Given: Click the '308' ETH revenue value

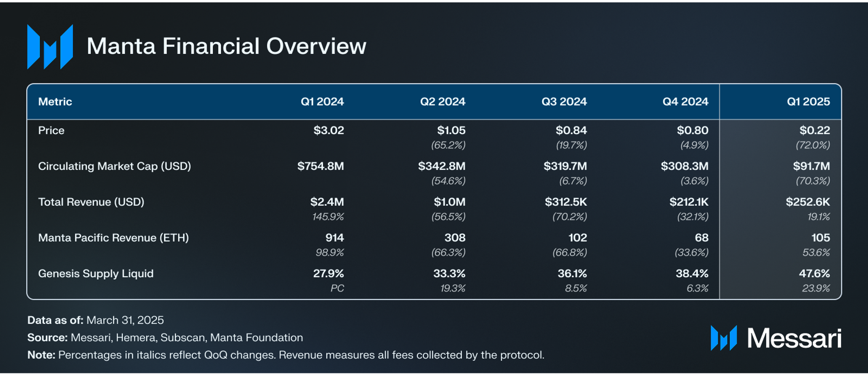Looking at the screenshot, I should pos(455,238).
